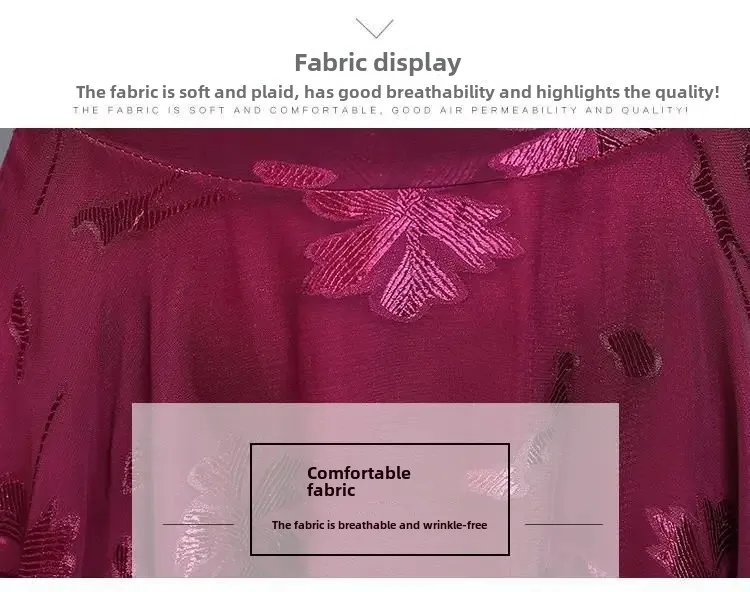The width and height of the screenshot is (750, 592).
Task: Click the down chevron above Fabric display
Action: coord(375,28)
